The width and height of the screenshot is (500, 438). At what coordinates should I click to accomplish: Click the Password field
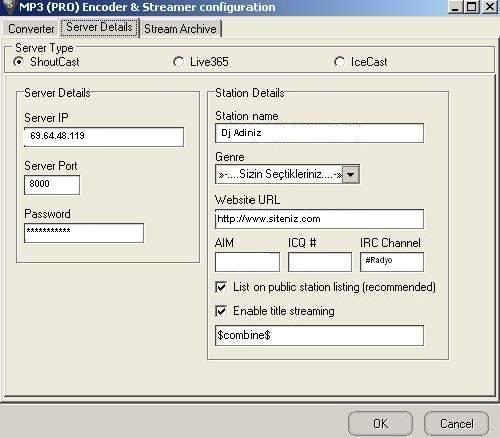84,233
